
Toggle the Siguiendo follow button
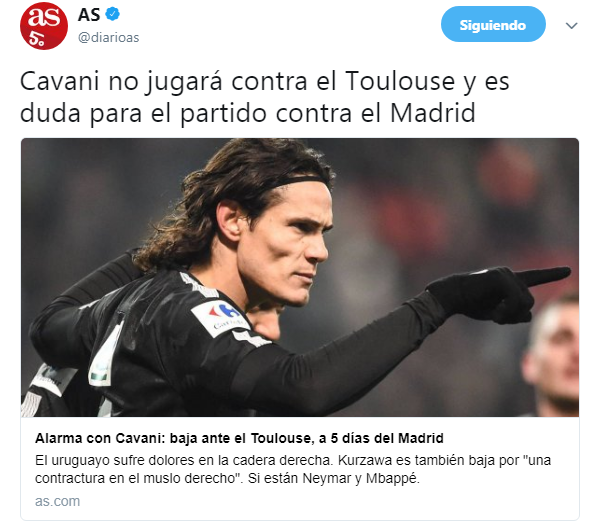pyautogui.click(x=493, y=24)
